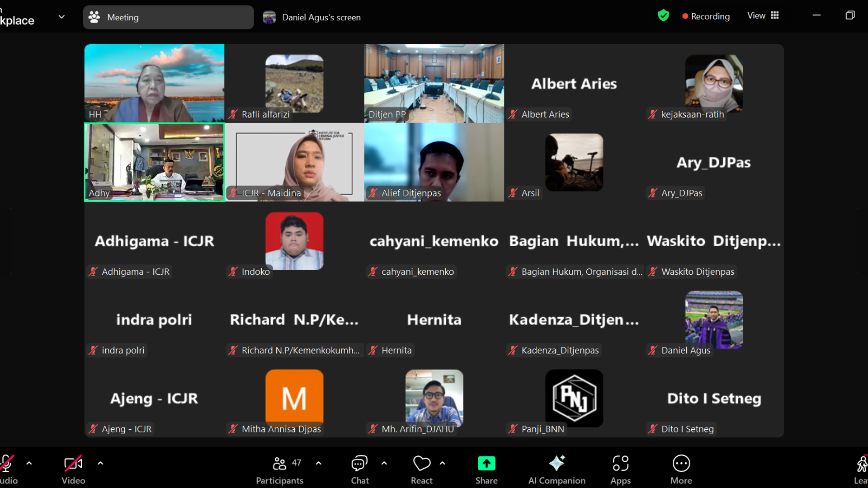Image resolution: width=868 pixels, height=488 pixels.
Task: Unmute the Audio microphone button
Action: point(8,470)
